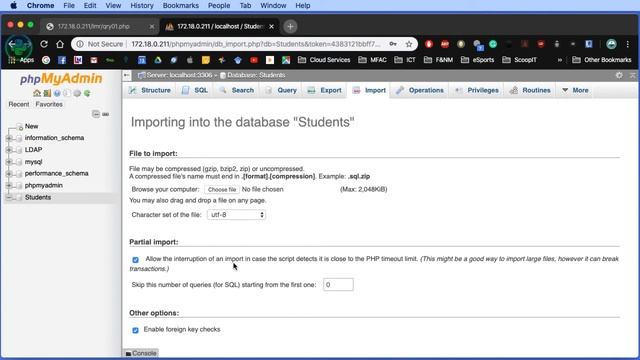Open Chrome three-dot menu
The width and height of the screenshot is (640, 360).
point(628,44)
